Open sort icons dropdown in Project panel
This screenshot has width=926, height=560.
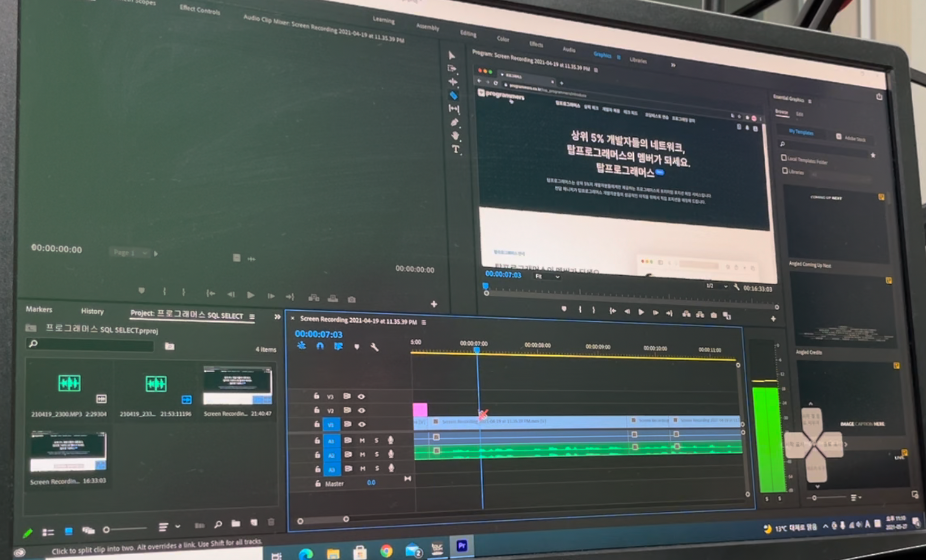click(169, 527)
